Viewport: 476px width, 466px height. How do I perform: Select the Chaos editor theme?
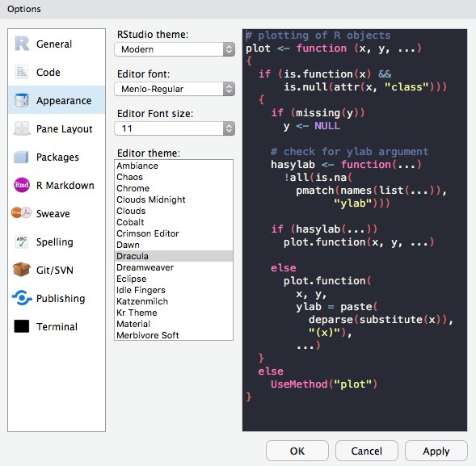tap(174, 177)
